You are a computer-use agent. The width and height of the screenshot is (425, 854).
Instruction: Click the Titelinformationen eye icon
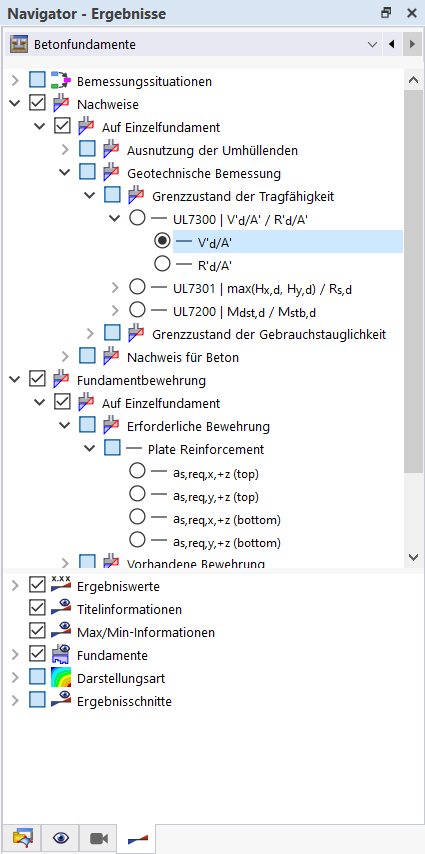pos(61,609)
